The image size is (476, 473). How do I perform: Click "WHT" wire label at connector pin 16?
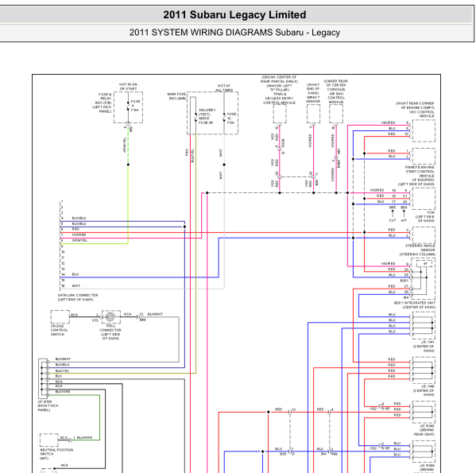(x=76, y=285)
